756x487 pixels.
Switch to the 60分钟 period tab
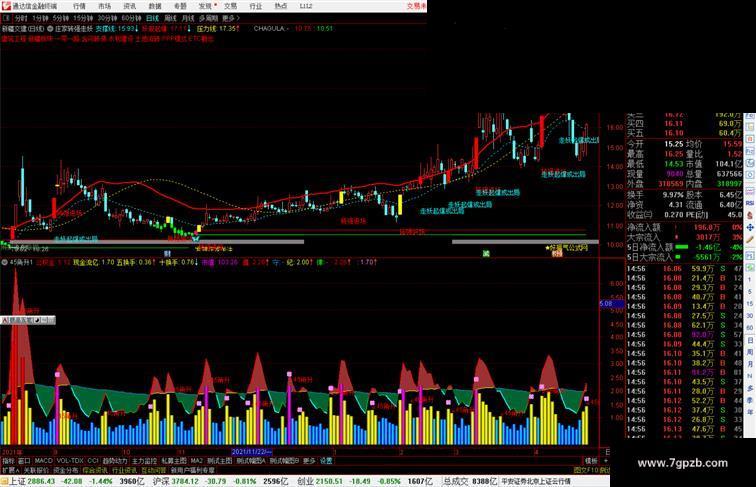(131, 18)
